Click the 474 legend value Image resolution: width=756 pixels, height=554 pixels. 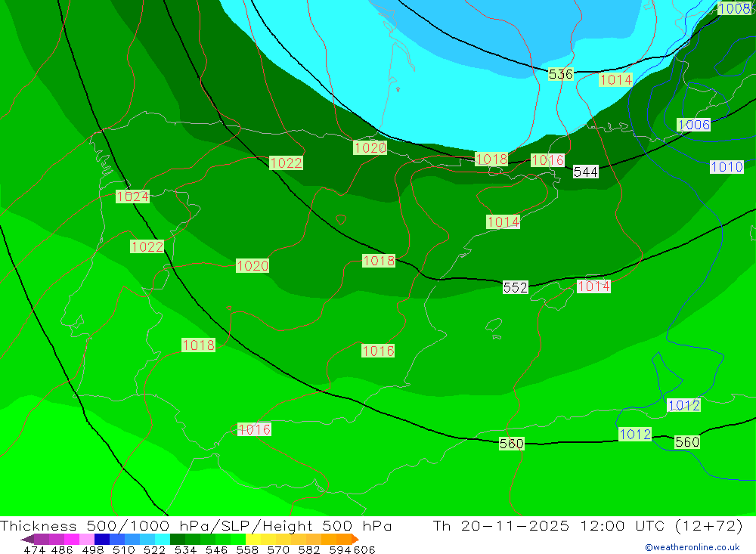coord(34,549)
